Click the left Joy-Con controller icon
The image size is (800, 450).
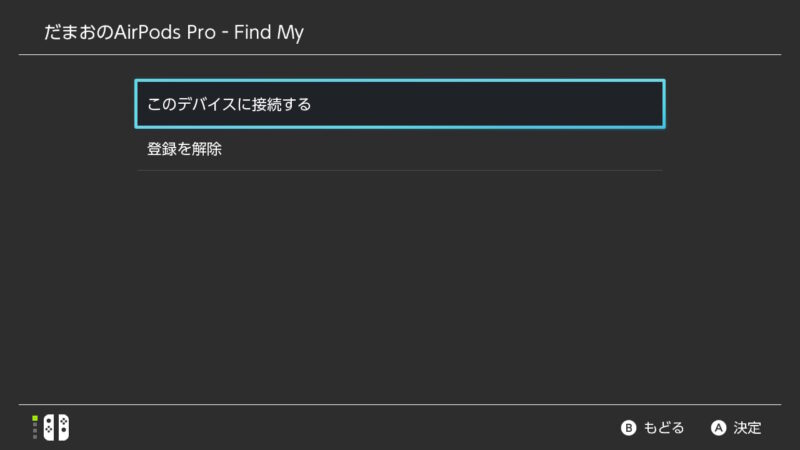tap(49, 428)
